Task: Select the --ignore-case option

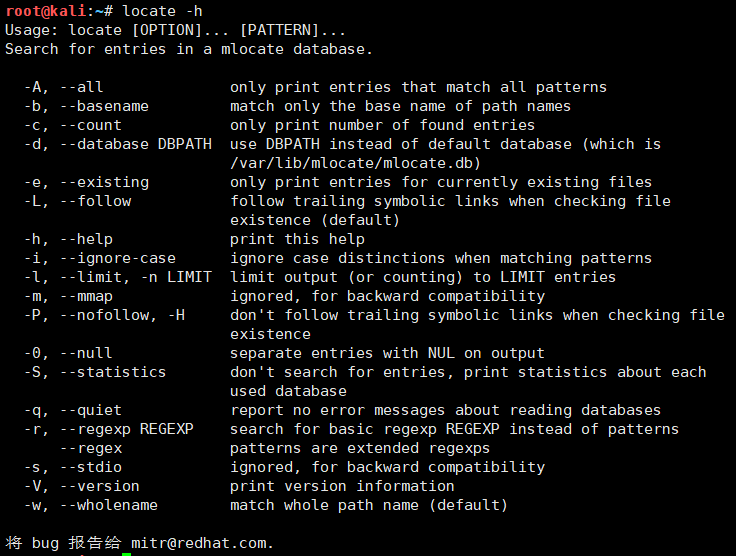Action: tap(118, 258)
